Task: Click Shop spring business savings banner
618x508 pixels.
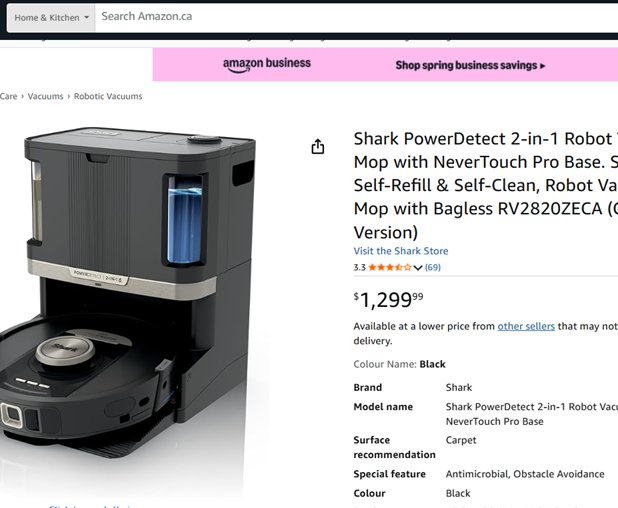Action: tap(470, 65)
